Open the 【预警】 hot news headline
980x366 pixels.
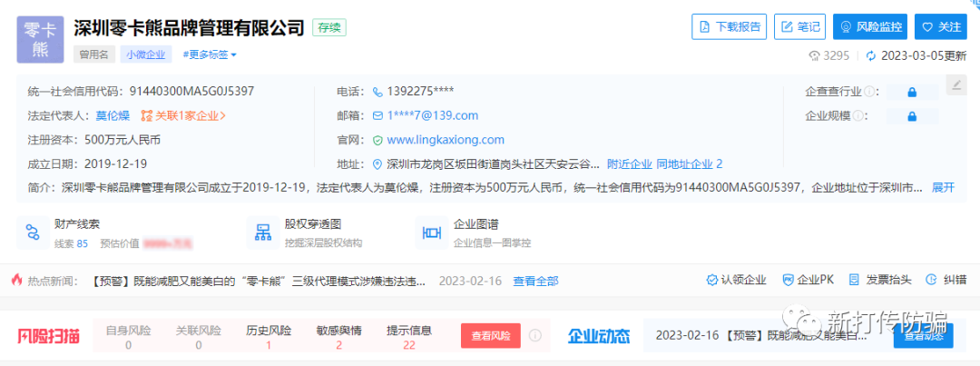[x=260, y=281]
